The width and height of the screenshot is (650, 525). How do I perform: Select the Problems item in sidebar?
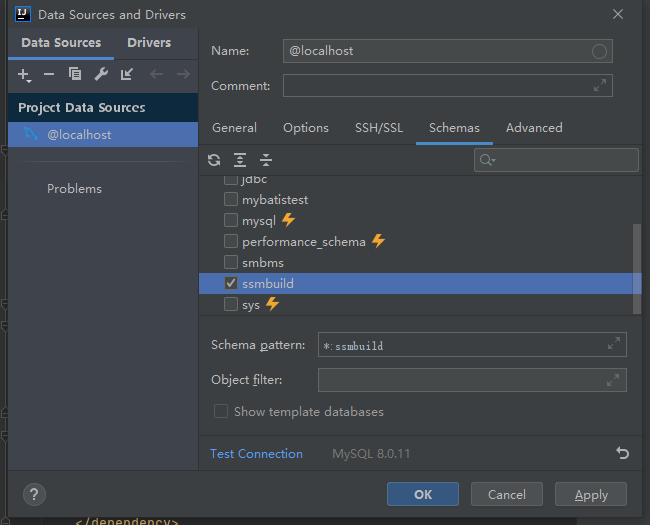point(74,189)
